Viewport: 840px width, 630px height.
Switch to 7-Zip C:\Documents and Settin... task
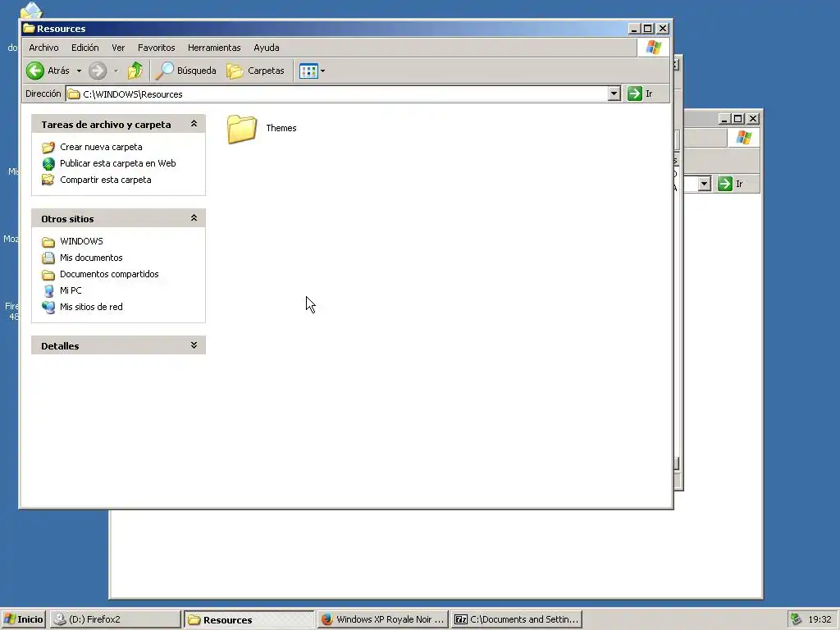pyautogui.click(x=517, y=619)
